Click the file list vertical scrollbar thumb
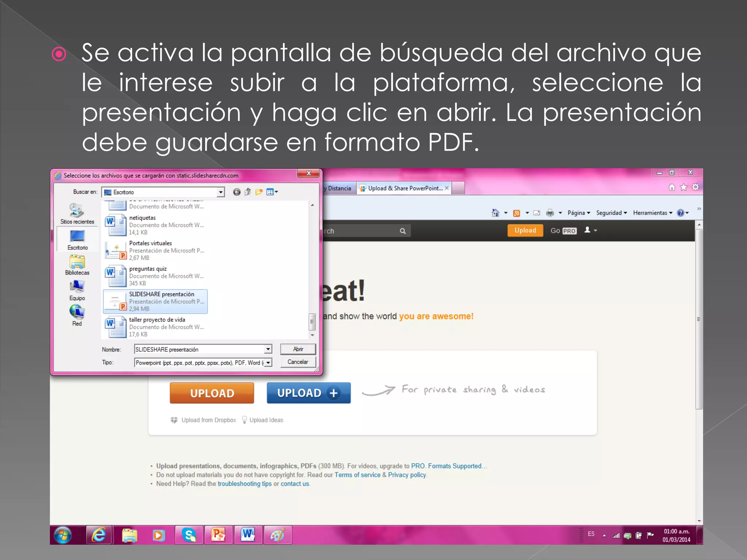 [x=312, y=322]
